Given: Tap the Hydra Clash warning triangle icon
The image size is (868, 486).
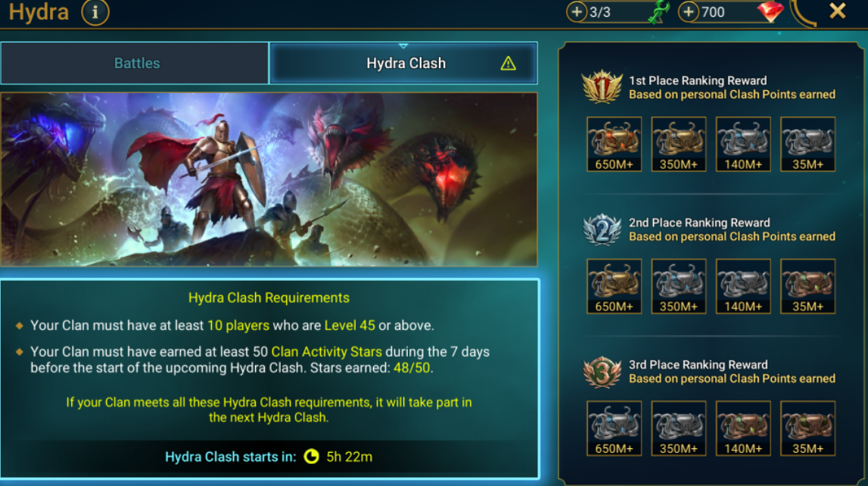Looking at the screenshot, I should point(509,64).
